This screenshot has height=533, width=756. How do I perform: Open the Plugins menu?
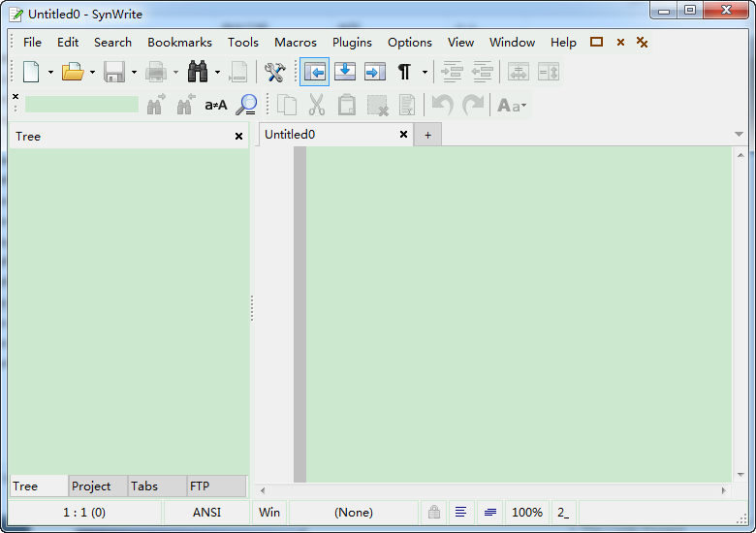click(352, 43)
